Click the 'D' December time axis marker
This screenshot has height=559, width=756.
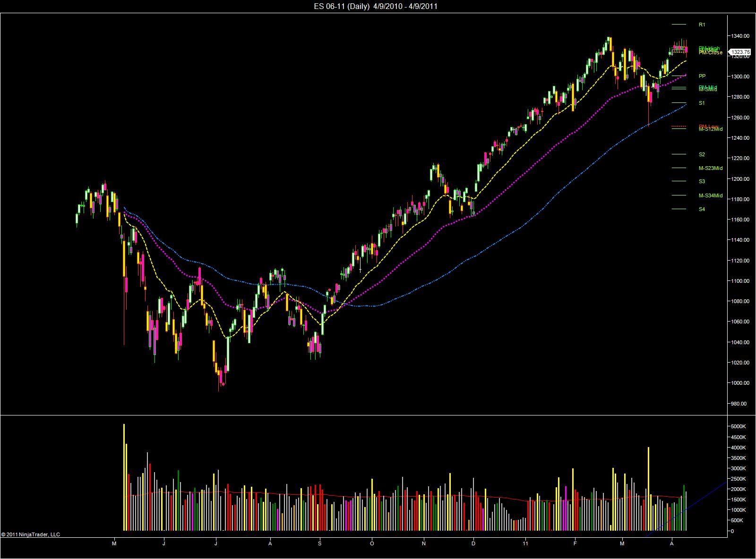click(x=473, y=544)
